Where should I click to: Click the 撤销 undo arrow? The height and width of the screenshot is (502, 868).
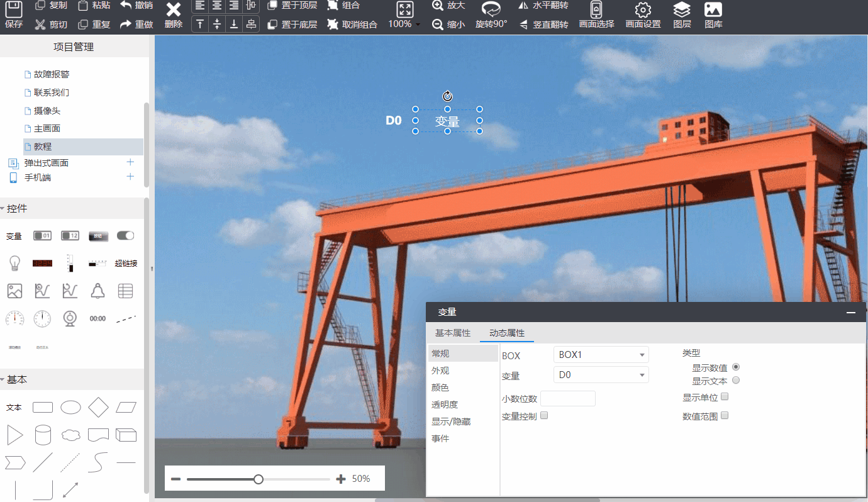126,5
